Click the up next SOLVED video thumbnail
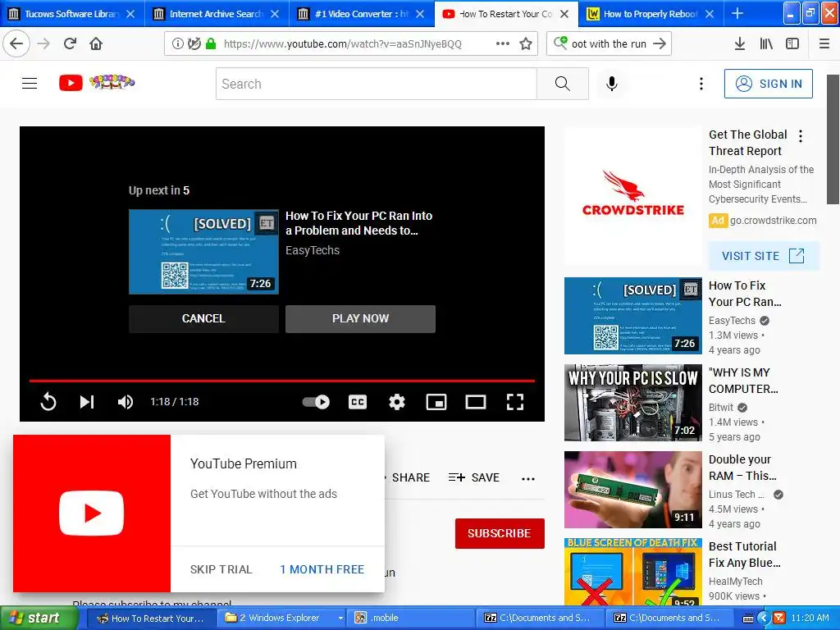This screenshot has height=630, width=840. 203,251
